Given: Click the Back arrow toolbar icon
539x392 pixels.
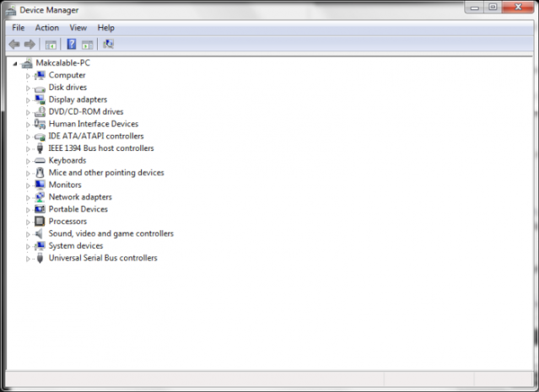Looking at the screenshot, I should pos(14,45).
